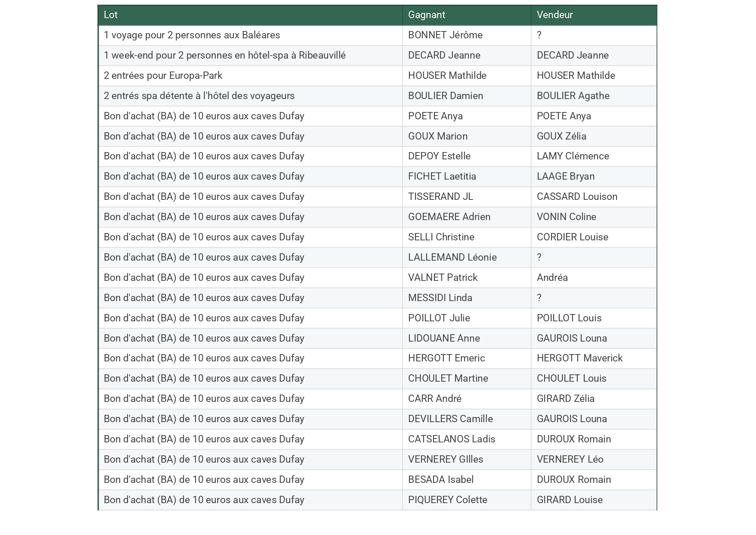Select the Baléares voyage lot cell

tap(192, 35)
